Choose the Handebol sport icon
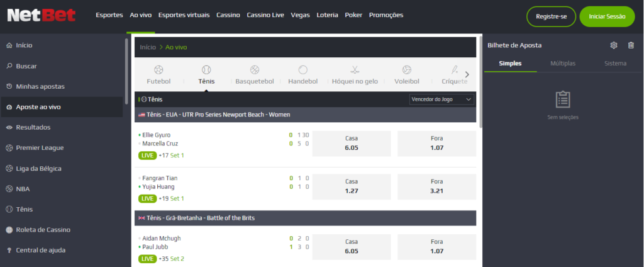 tap(303, 75)
